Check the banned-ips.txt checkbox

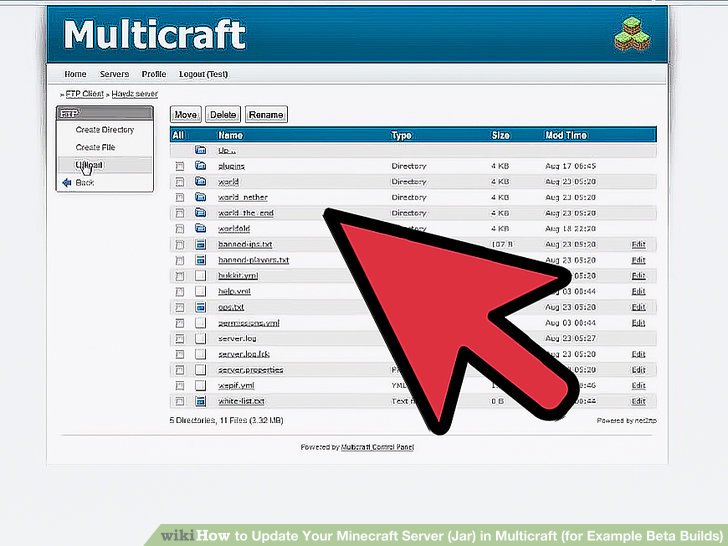[180, 245]
